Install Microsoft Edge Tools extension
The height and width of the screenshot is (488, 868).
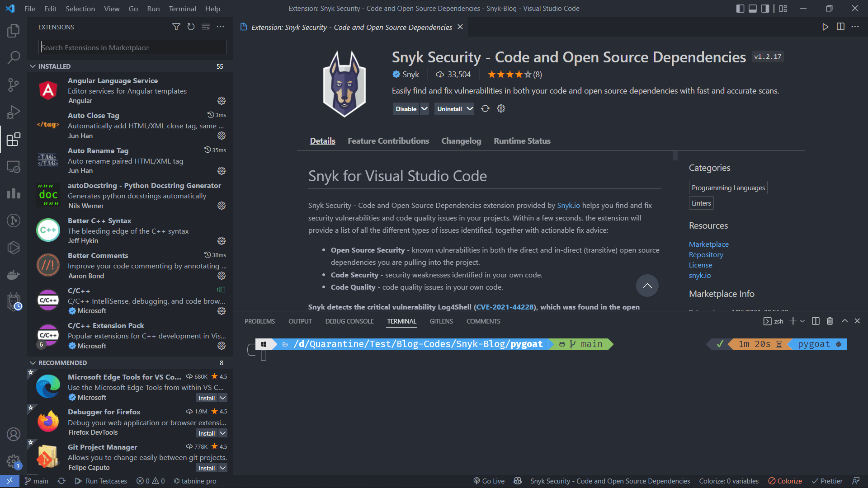coord(207,398)
